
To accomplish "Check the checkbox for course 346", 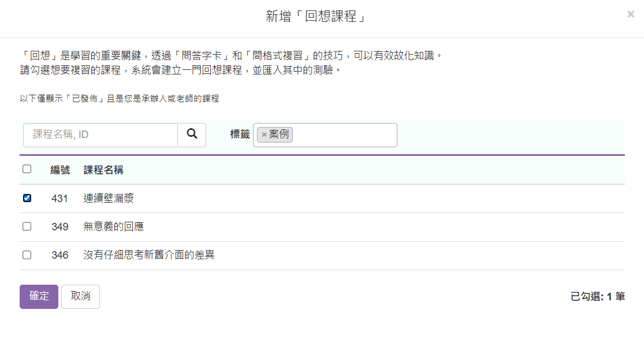I will pyautogui.click(x=27, y=254).
